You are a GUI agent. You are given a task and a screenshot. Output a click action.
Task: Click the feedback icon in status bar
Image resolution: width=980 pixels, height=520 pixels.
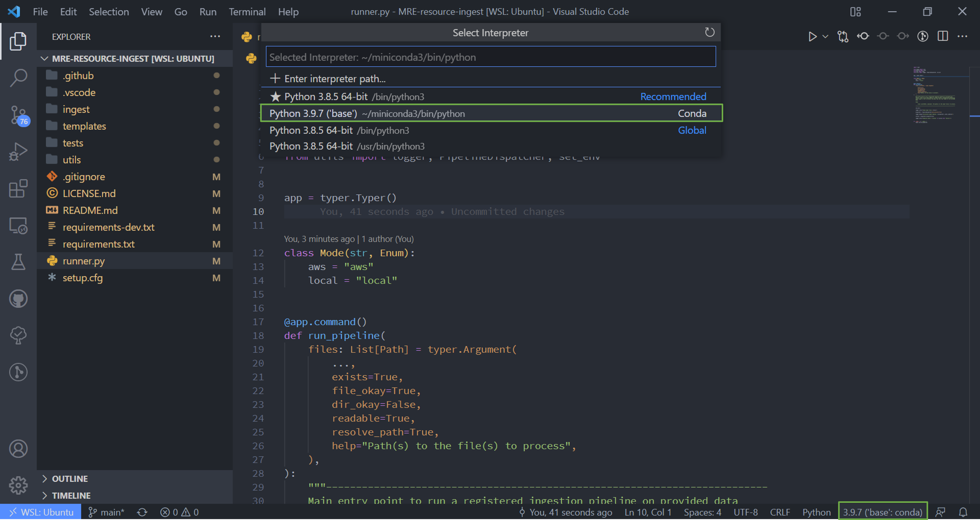click(940, 512)
